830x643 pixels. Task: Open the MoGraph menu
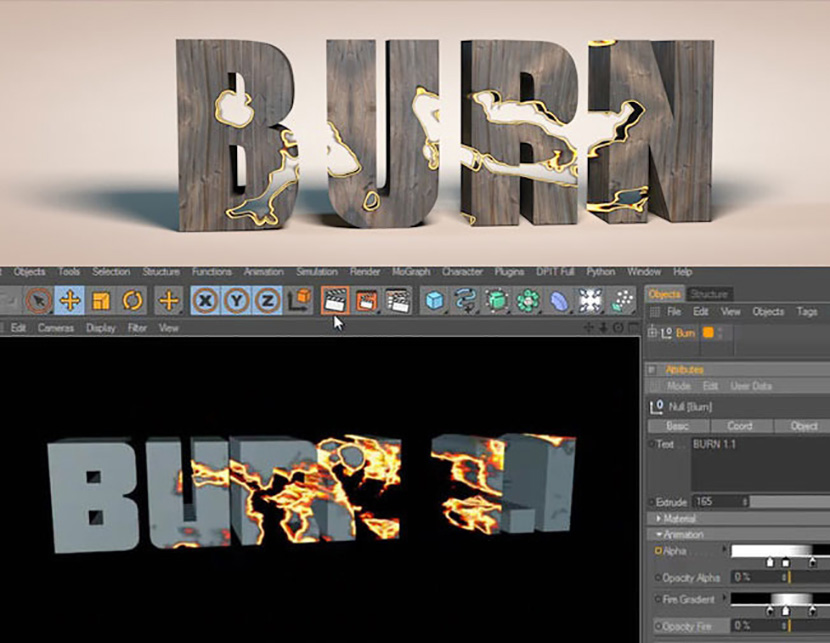click(x=411, y=272)
